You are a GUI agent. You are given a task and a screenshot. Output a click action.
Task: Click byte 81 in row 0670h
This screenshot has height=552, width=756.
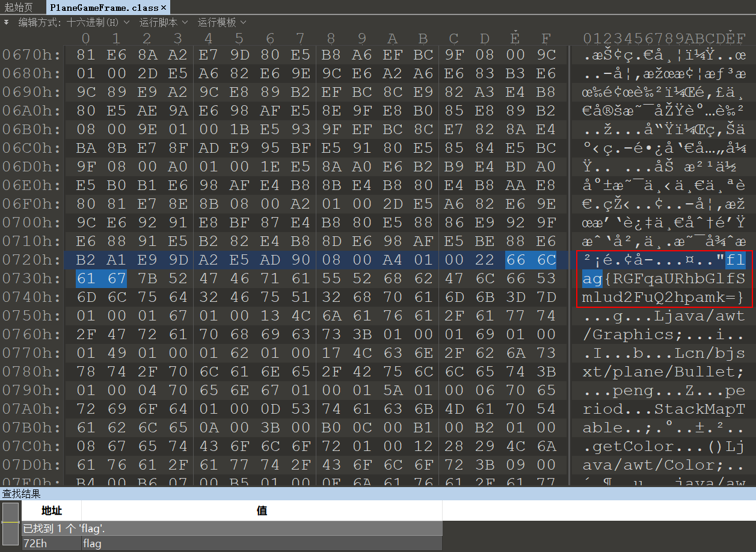85,55
